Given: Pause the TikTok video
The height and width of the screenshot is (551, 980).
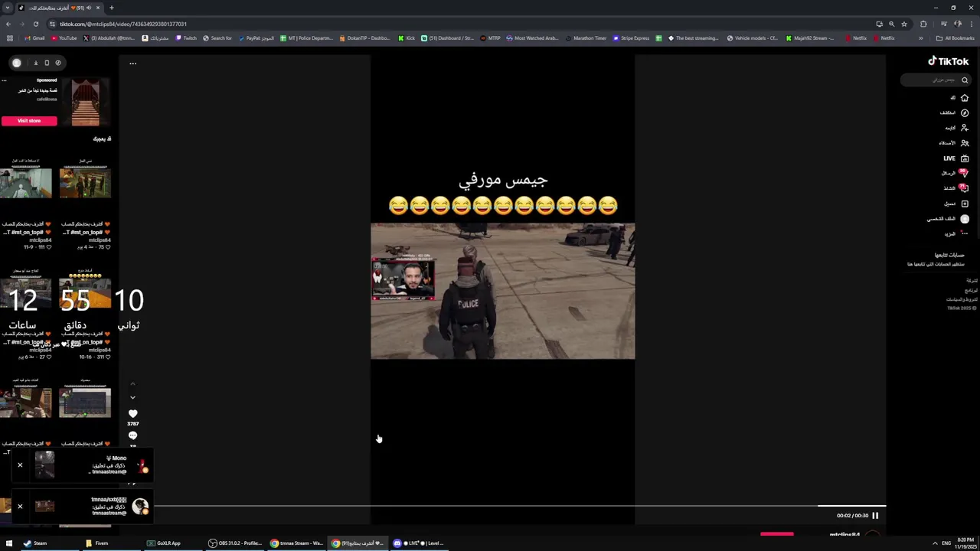Looking at the screenshot, I should [875, 515].
